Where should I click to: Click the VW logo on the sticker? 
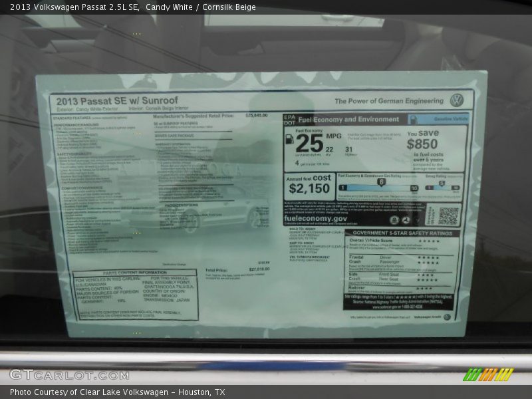[x=457, y=101]
